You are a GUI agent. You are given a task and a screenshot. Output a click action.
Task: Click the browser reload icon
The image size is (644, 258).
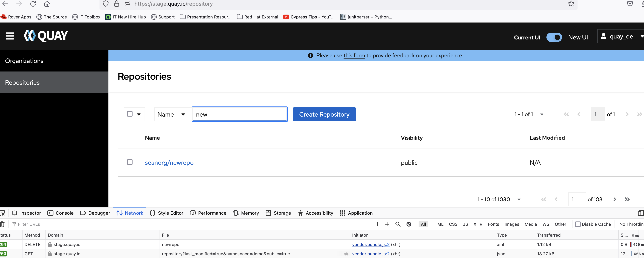click(33, 4)
